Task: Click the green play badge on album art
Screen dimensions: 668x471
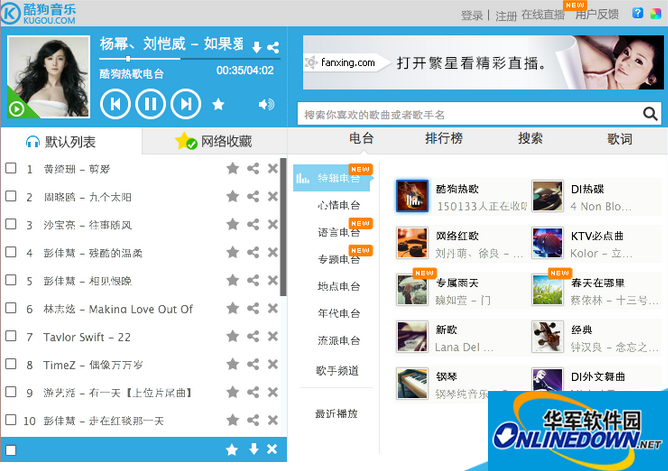Action: [x=16, y=109]
